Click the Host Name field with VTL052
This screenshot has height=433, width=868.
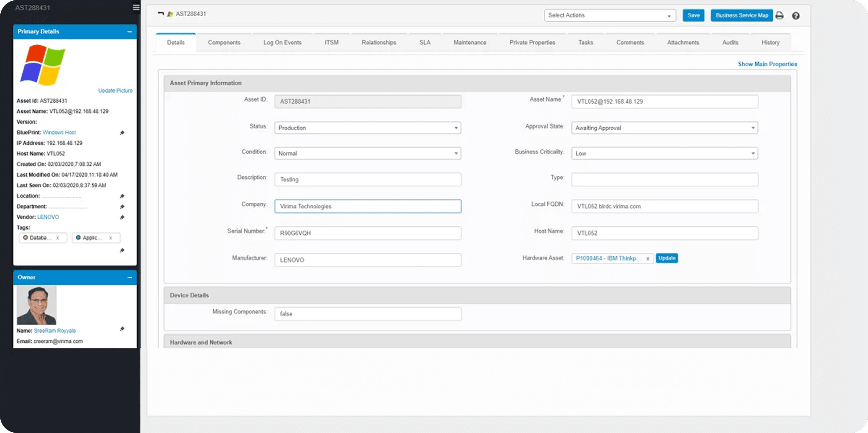point(665,233)
